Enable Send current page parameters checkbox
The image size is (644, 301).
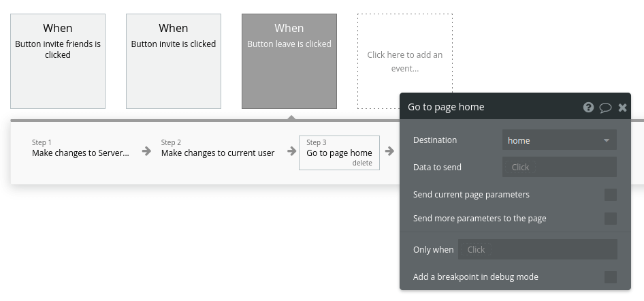tap(610, 195)
